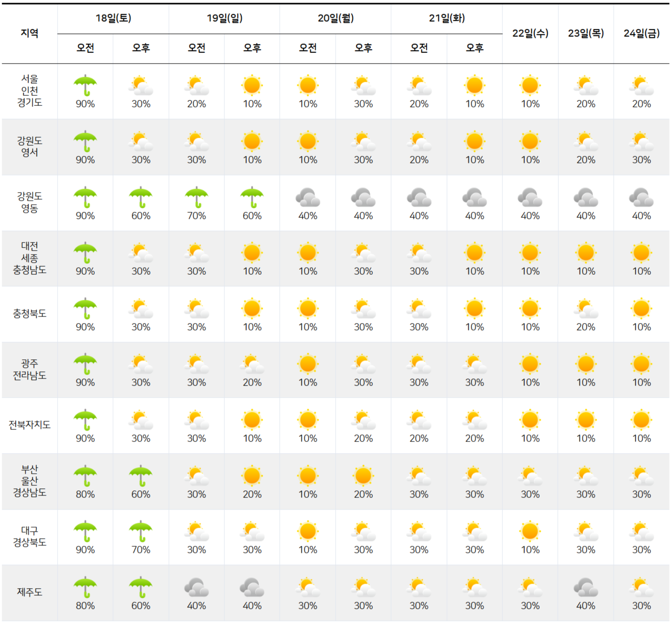Image resolution: width=672 pixels, height=625 pixels.
Task: Click the gray cloud icon for 제주도 19일 오전
Action: (196, 588)
